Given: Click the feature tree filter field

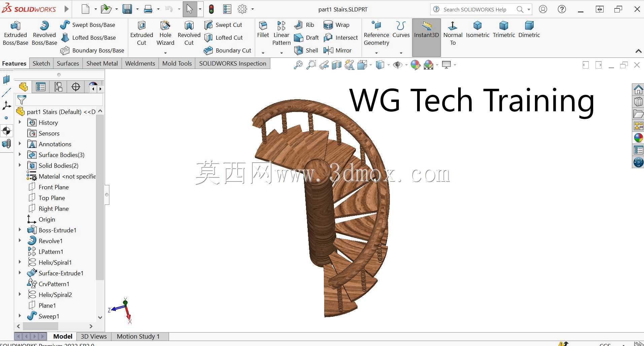Looking at the screenshot, I should point(59,100).
